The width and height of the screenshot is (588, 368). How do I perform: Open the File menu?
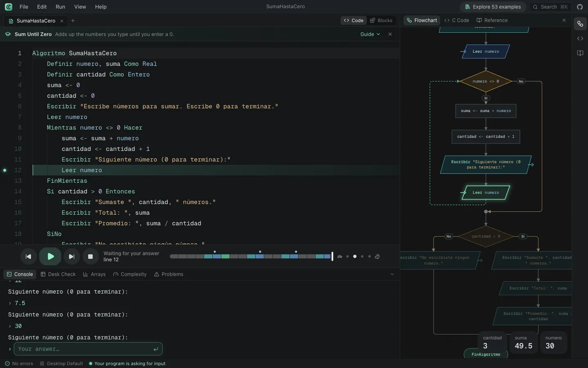(24, 7)
